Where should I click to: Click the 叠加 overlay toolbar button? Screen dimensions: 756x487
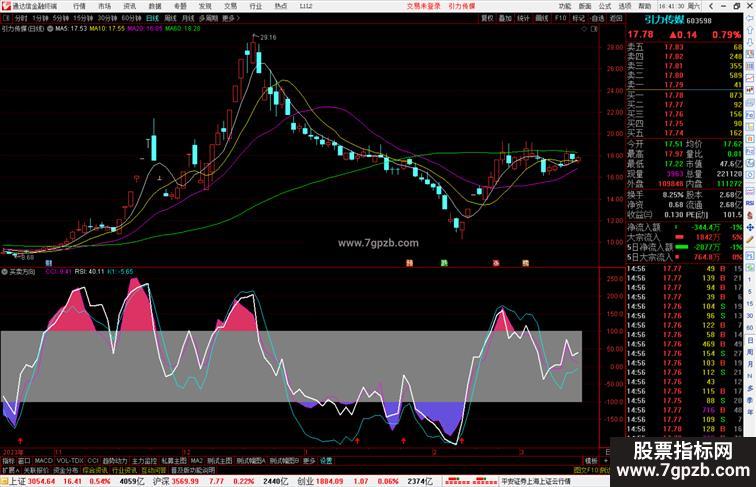[x=505, y=18]
